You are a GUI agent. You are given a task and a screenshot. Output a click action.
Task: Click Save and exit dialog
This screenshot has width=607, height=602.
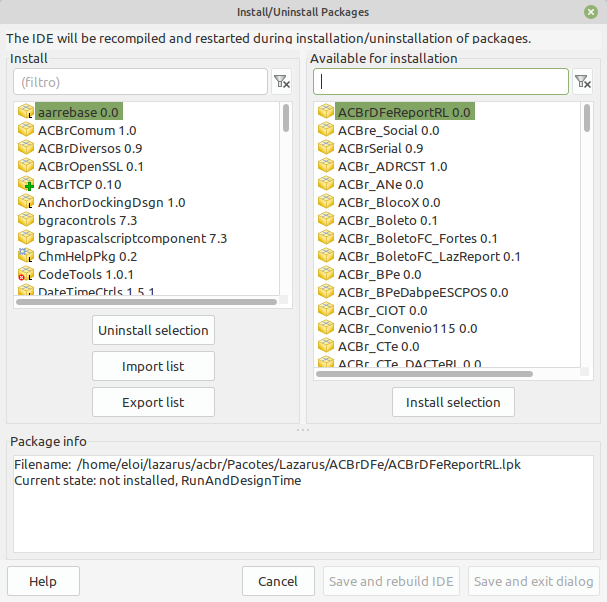coord(534,581)
